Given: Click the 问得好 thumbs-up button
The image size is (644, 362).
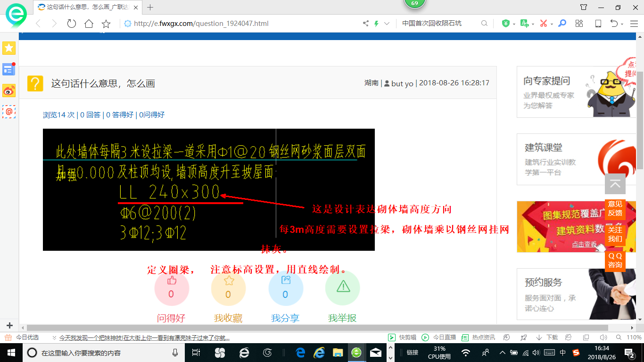Looking at the screenshot, I should pos(172,288).
